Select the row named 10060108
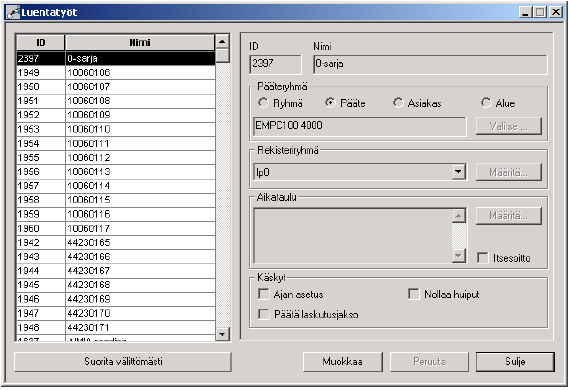The height and width of the screenshot is (390, 570). pyautogui.click(x=116, y=101)
